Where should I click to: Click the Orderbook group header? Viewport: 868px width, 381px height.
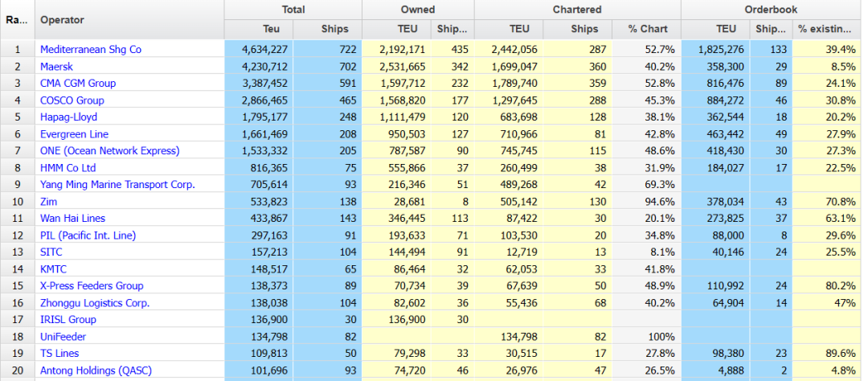[771, 10]
